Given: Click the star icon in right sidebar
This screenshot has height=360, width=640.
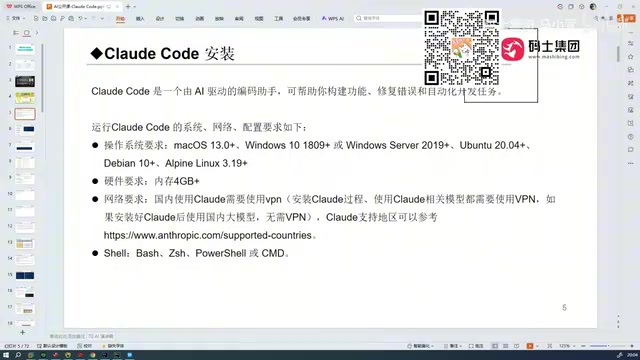Looking at the screenshot, I should click(631, 57).
